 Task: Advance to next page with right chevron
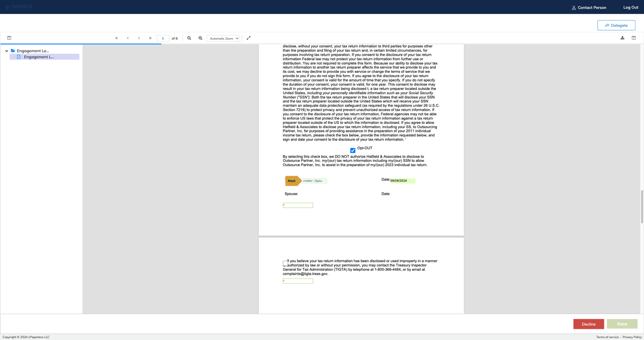tap(139, 38)
